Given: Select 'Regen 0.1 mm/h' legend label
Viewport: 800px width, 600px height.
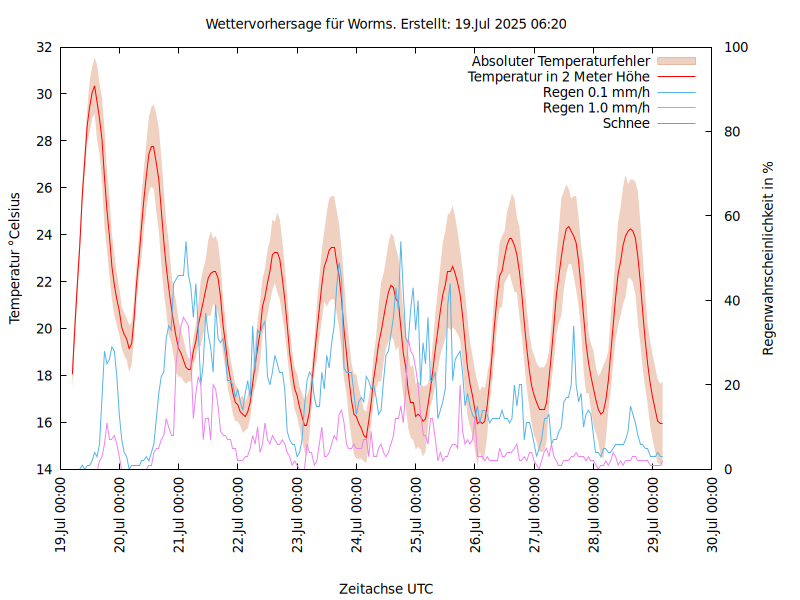Looking at the screenshot, I should (596, 92).
